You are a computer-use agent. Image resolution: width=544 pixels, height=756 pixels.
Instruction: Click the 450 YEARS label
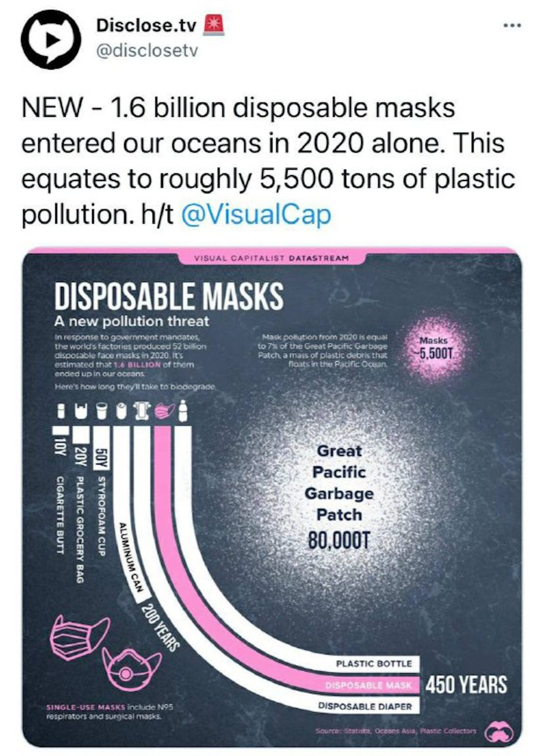point(466,685)
